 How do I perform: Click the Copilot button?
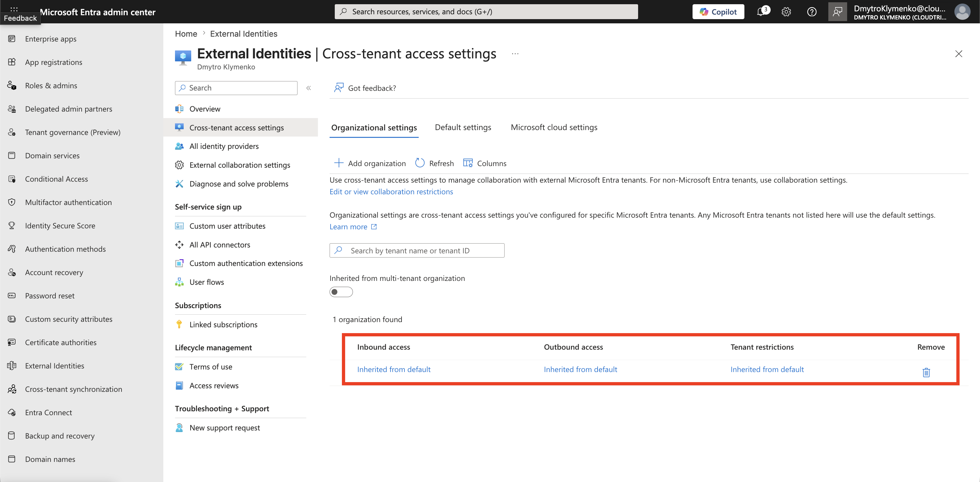pyautogui.click(x=718, y=12)
